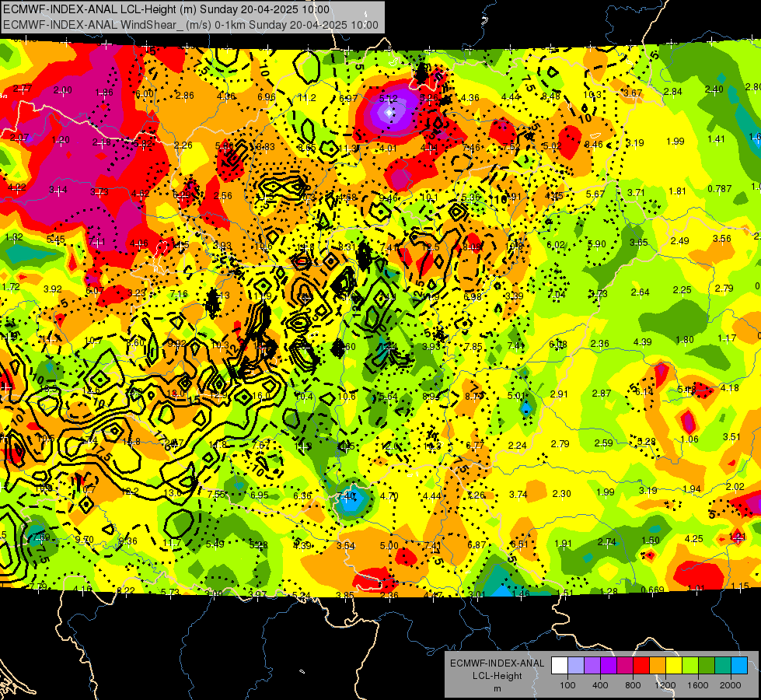The height and width of the screenshot is (700, 761).
Task: Click the map value 3.51
Action: point(732,436)
